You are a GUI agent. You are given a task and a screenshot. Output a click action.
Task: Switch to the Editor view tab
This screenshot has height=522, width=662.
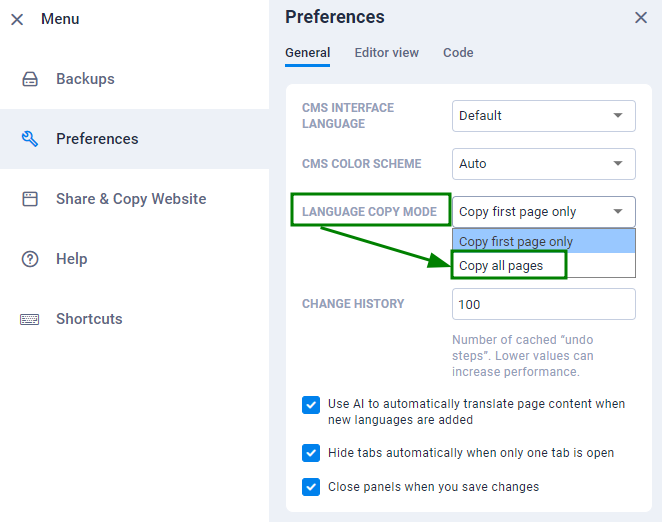point(387,53)
